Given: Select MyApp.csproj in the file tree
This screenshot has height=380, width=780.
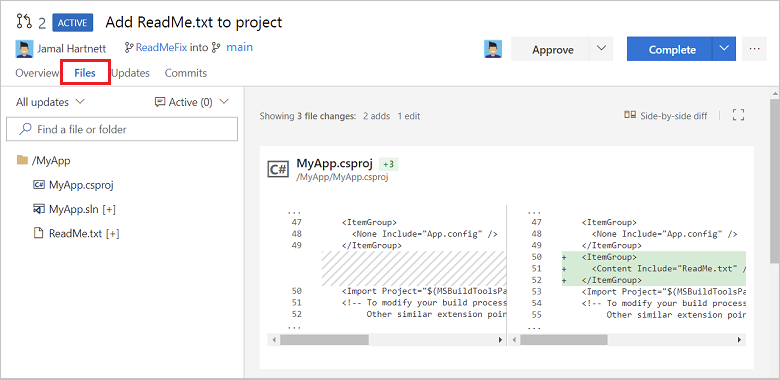Looking at the screenshot, I should coord(81,185).
